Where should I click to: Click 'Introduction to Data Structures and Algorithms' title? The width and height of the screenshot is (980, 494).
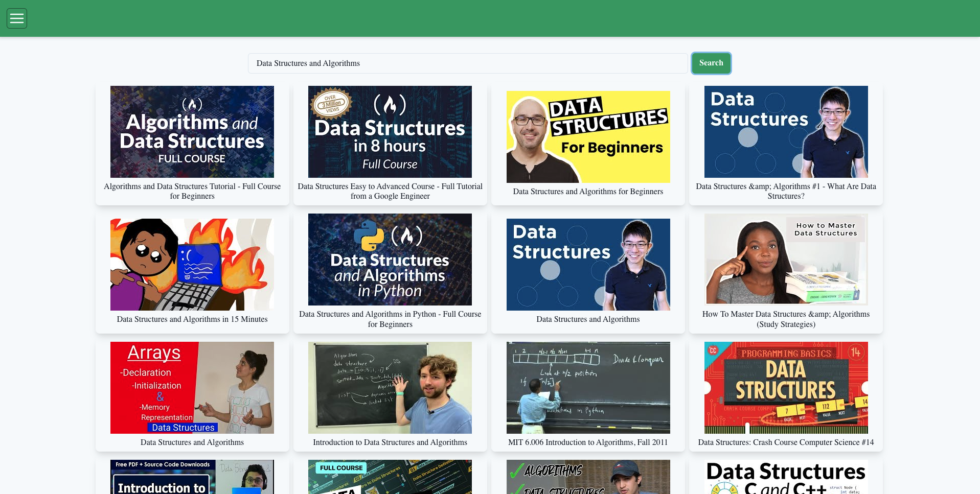(390, 442)
